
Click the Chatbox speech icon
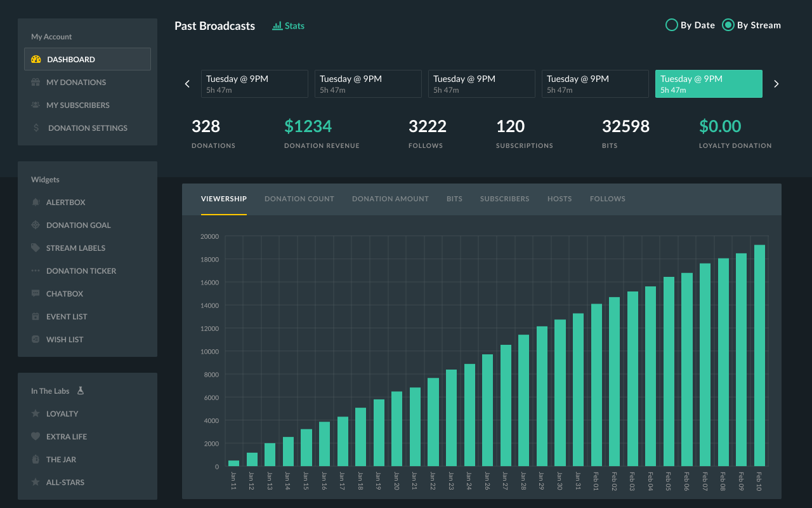pos(36,293)
